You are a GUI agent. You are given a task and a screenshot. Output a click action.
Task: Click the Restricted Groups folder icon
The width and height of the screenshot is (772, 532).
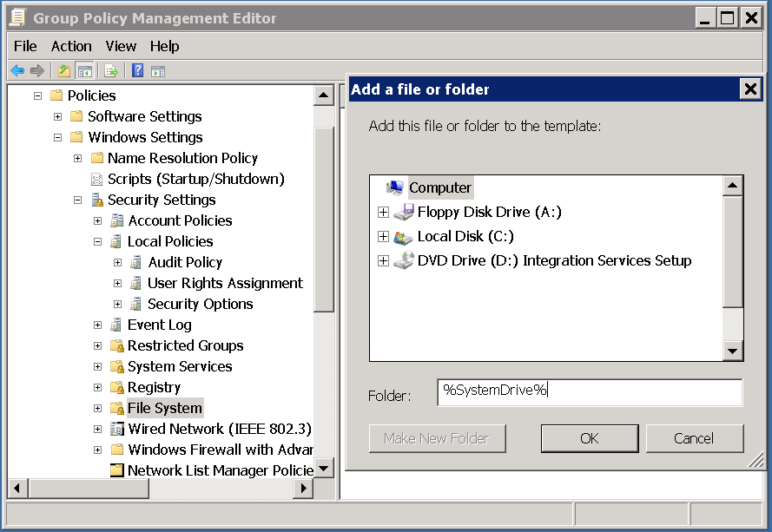(x=117, y=345)
